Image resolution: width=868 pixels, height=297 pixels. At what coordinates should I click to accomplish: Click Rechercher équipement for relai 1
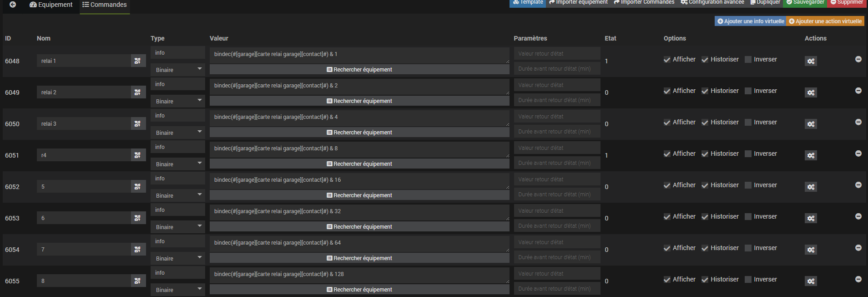coord(359,69)
